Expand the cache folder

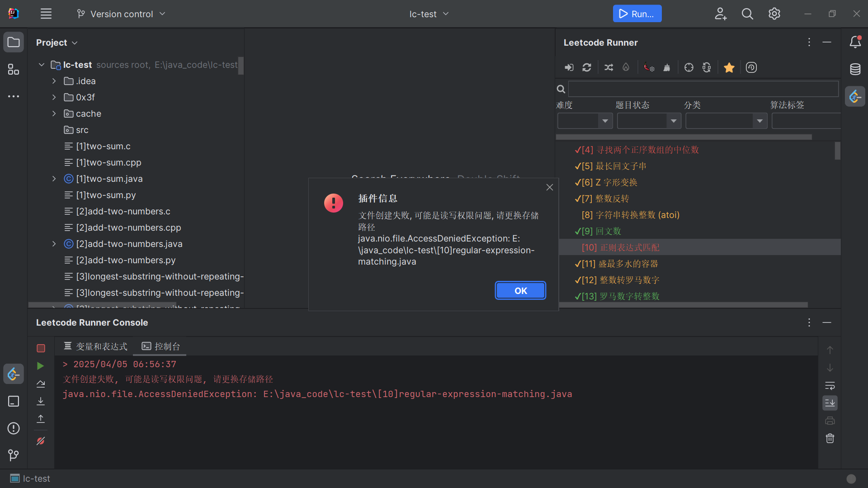(x=54, y=114)
